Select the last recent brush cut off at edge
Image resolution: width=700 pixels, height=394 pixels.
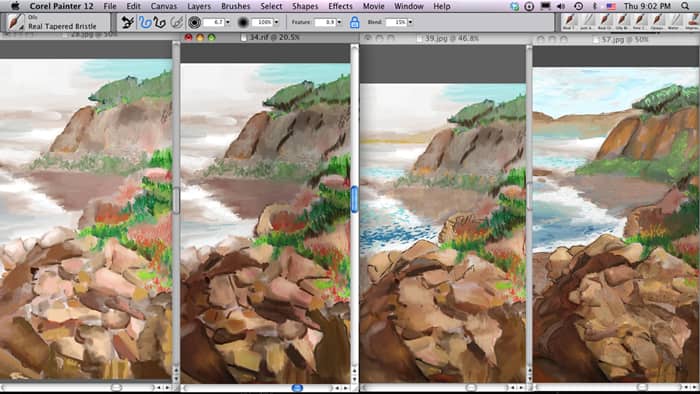point(692,21)
